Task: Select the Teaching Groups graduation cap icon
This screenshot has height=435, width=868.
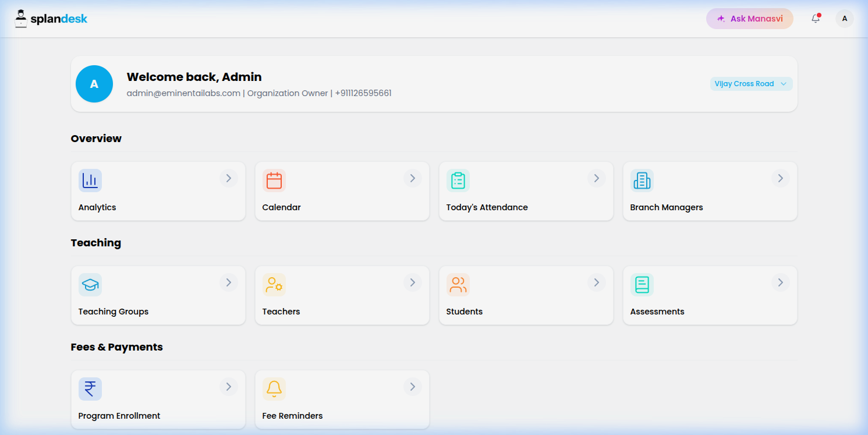Action: 90,285
